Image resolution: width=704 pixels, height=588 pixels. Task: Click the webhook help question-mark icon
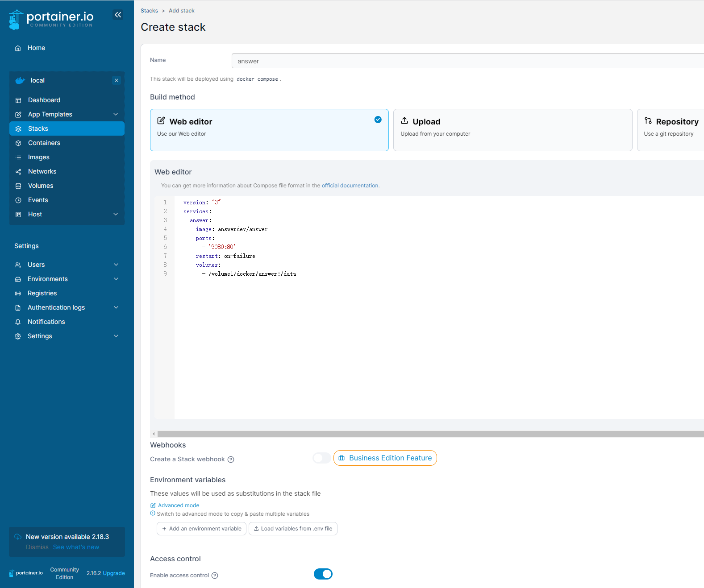click(x=231, y=460)
